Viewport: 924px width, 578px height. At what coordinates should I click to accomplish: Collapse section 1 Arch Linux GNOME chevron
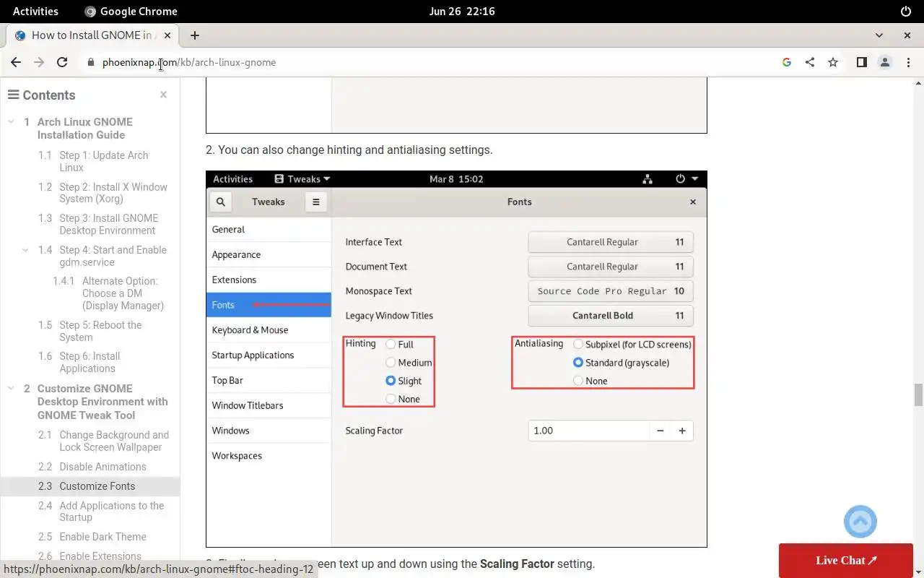tap(11, 122)
